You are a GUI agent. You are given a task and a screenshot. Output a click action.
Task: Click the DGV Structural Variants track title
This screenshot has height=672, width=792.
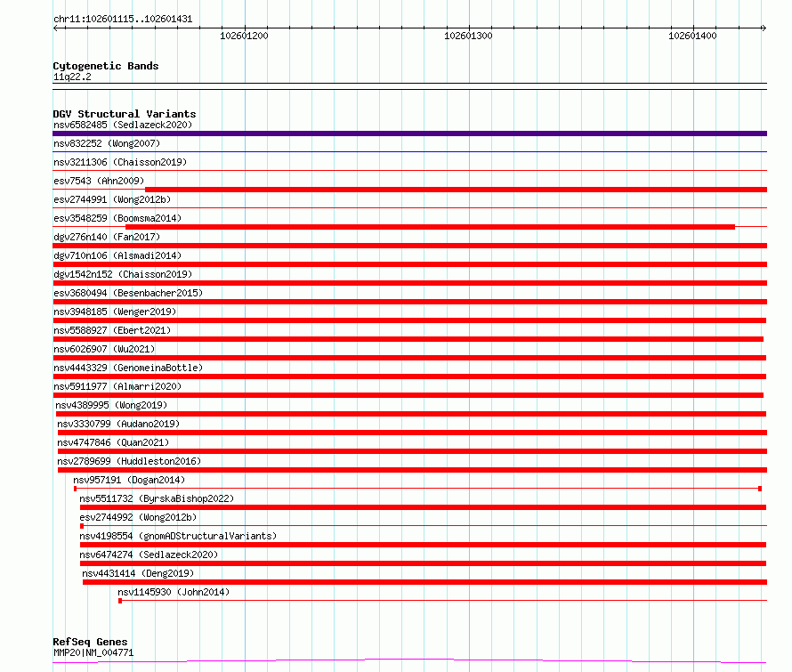[x=125, y=114]
